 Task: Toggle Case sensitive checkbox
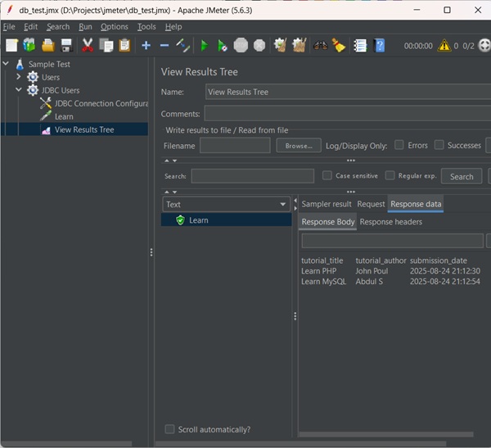tap(327, 175)
